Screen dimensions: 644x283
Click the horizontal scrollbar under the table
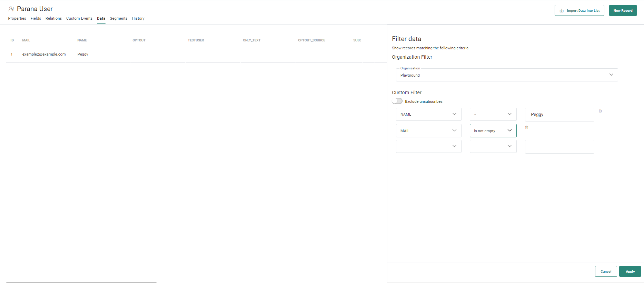tap(81, 282)
